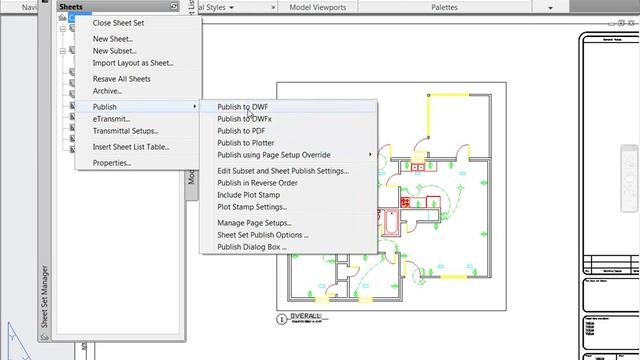This screenshot has width=640, height=360.
Task: Choose Publish to PDF
Action: pyautogui.click(x=241, y=131)
